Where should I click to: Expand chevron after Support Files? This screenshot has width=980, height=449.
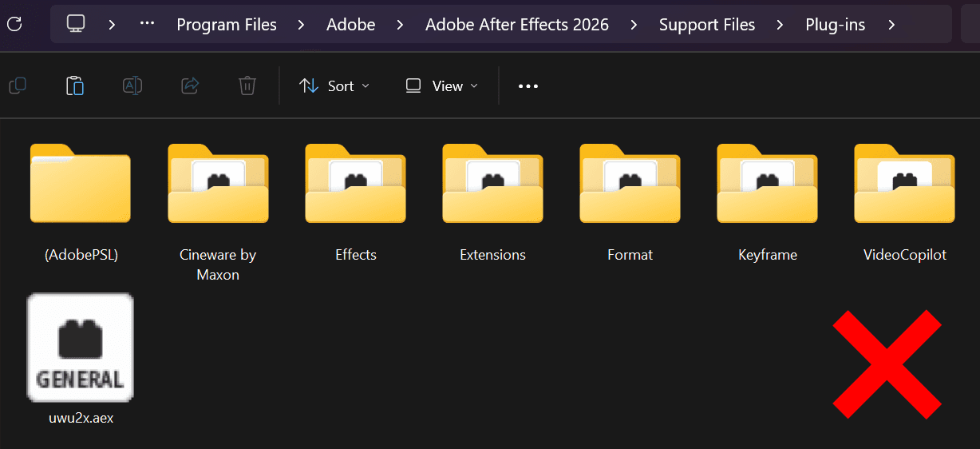780,25
